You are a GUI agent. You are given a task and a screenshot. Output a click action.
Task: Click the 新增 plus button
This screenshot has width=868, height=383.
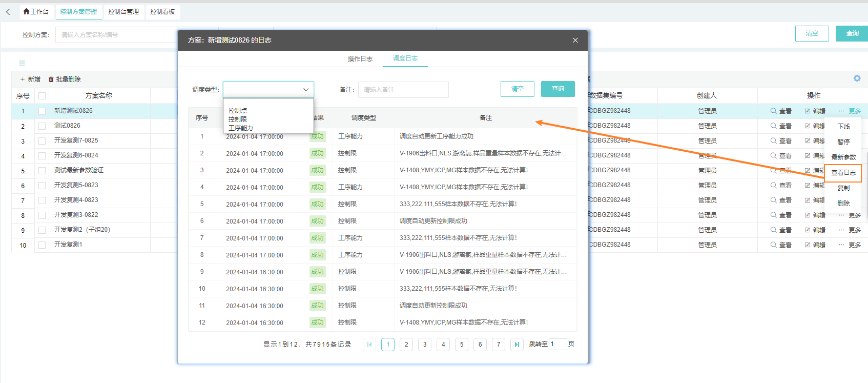tap(30, 79)
